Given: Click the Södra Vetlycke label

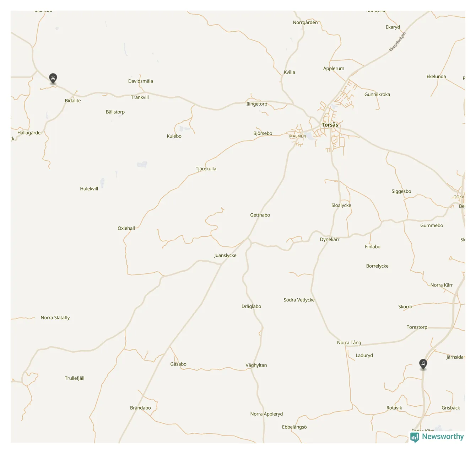Looking at the screenshot, I should point(299,300).
